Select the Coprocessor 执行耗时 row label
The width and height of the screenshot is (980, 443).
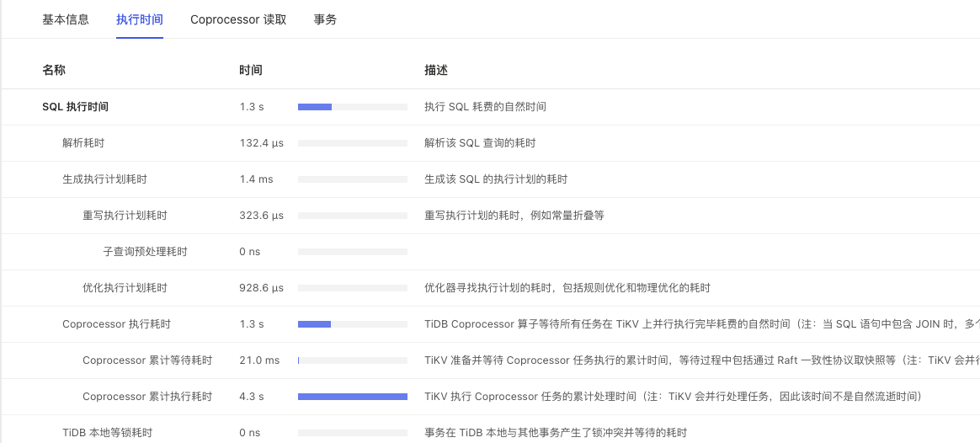point(116,324)
